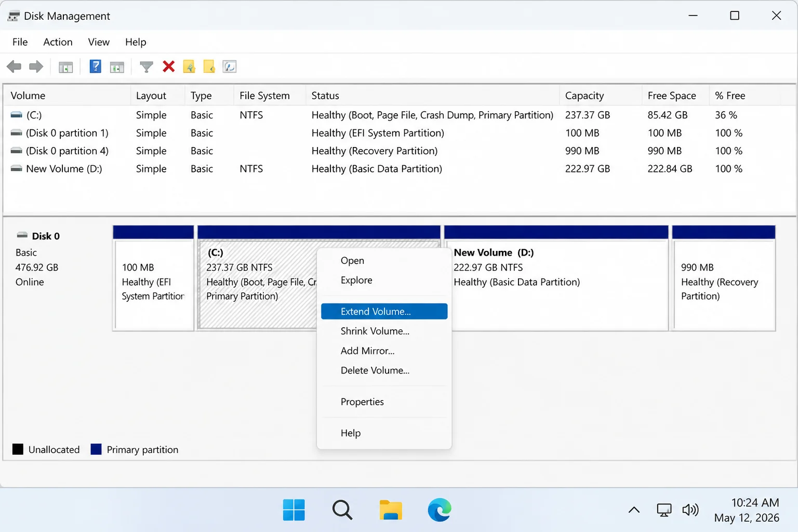Viewport: 798px width, 532px height.
Task: Open the Help menu in menu bar
Action: pos(136,42)
